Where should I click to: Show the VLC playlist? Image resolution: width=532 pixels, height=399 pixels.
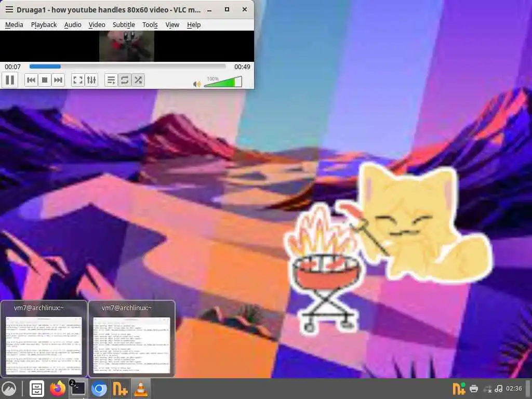tap(111, 80)
